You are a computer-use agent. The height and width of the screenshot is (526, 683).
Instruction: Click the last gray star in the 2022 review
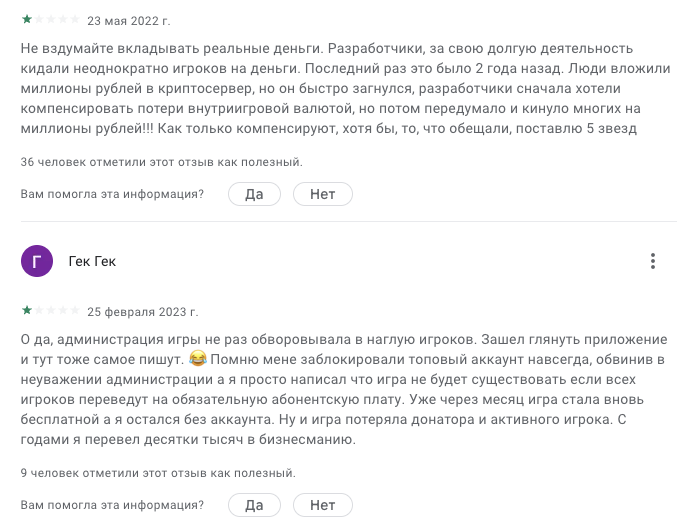pos(74,20)
